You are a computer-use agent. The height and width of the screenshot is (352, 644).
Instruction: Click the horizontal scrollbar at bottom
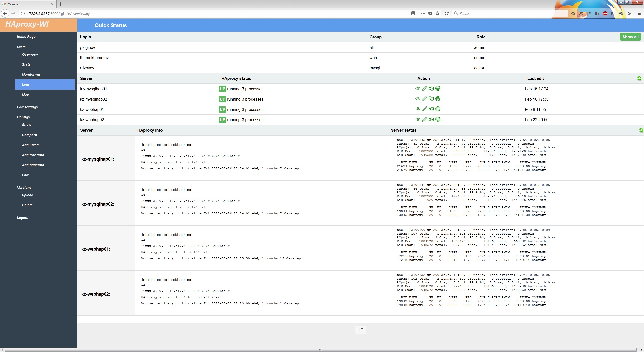coord(320,350)
